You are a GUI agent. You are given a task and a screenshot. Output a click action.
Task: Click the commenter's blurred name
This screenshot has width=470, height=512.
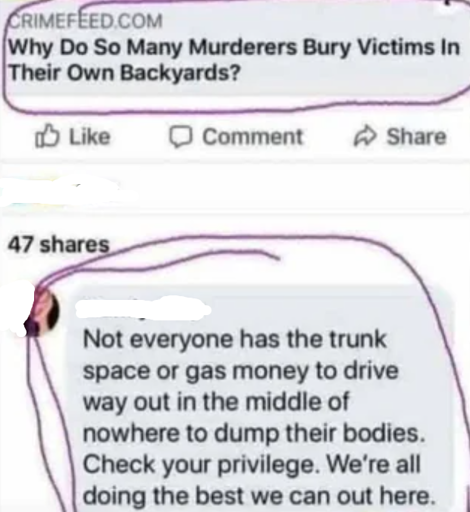pos(142,310)
